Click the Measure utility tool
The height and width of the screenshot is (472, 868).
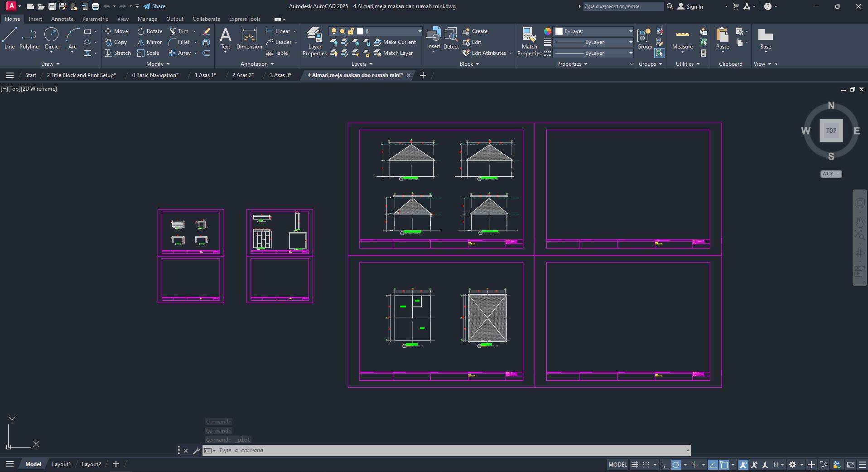(682, 39)
